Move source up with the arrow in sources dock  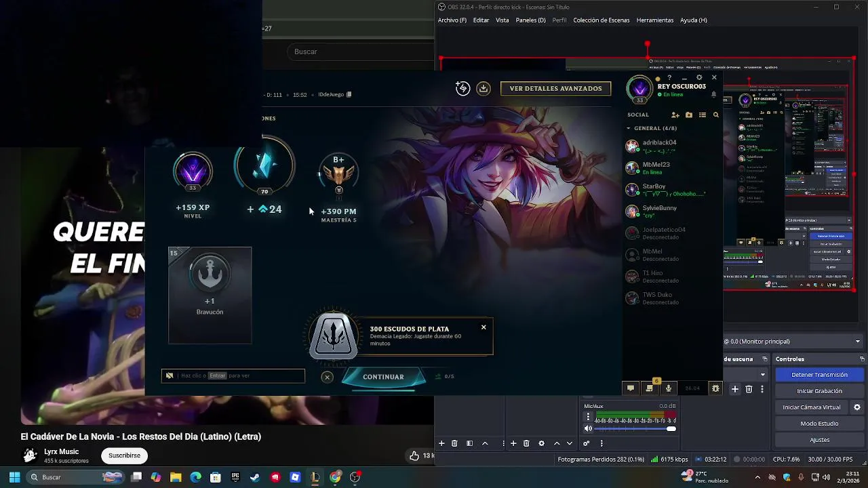557,443
